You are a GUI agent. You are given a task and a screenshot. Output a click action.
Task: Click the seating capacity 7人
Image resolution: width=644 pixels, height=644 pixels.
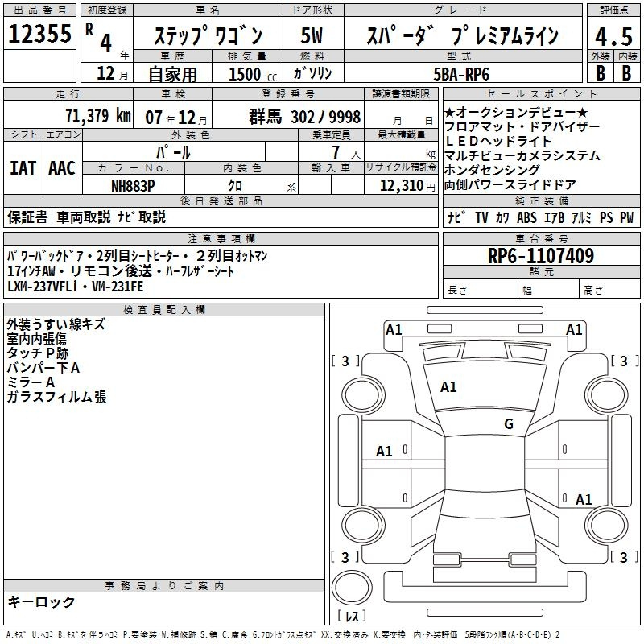click(x=346, y=152)
